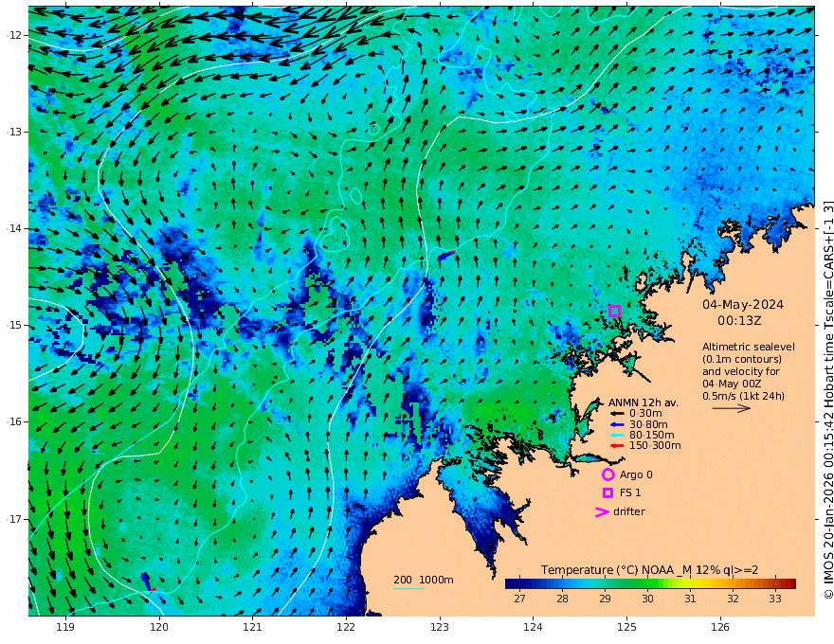834x644 pixels.
Task: Click longitude axis label 121
Action: 253,627
